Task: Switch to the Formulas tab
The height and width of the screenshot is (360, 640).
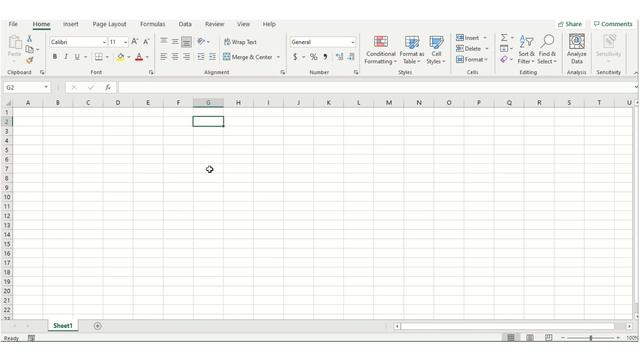Action: pyautogui.click(x=153, y=24)
